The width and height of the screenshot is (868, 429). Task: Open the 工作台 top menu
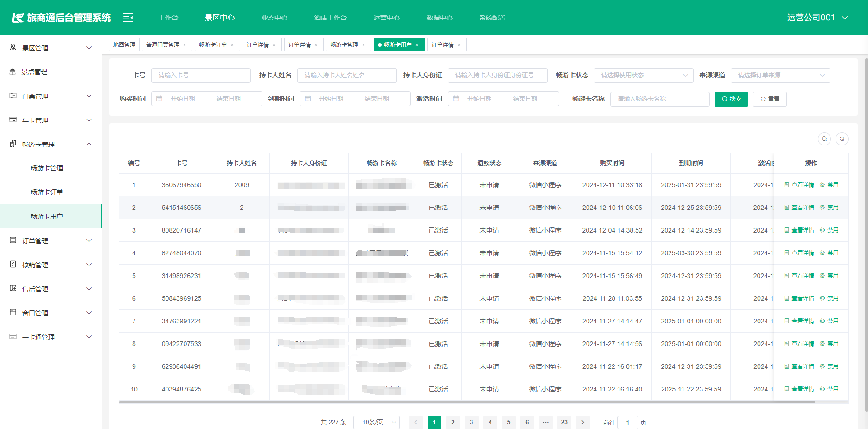coord(168,18)
